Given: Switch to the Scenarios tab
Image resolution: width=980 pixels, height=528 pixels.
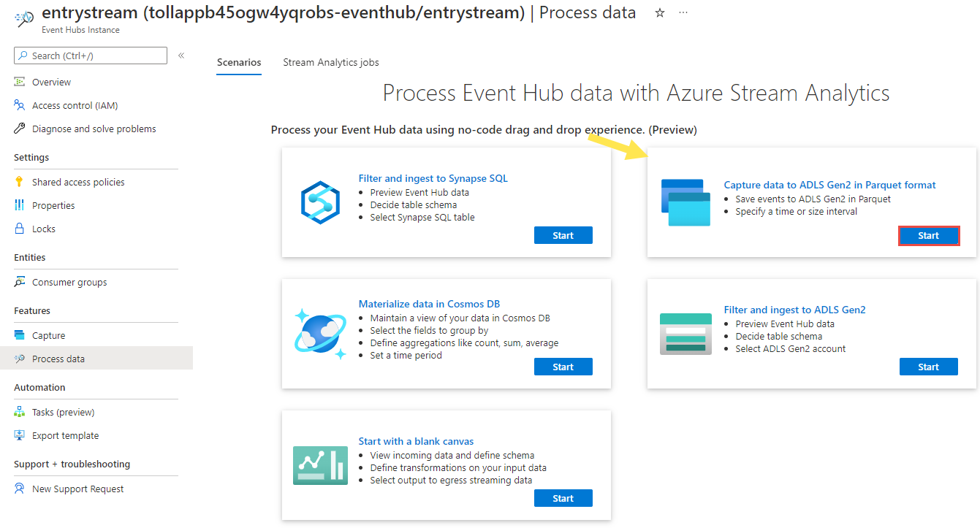Looking at the screenshot, I should coord(239,62).
